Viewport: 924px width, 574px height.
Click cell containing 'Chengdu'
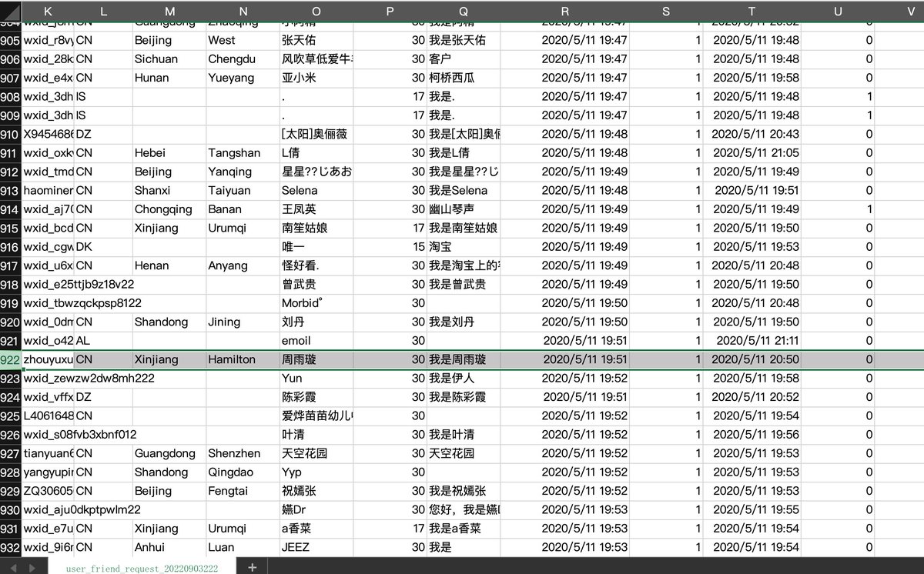(x=243, y=59)
